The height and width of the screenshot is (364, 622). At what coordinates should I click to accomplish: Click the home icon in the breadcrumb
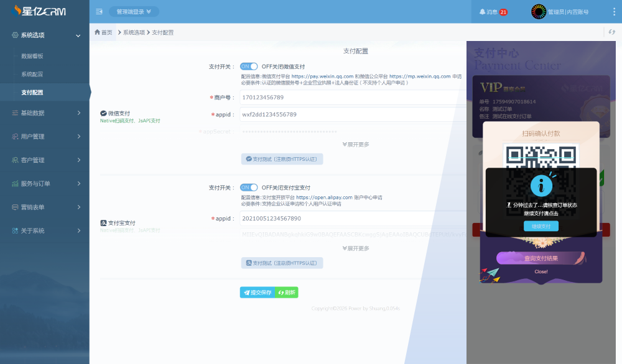[x=97, y=30]
